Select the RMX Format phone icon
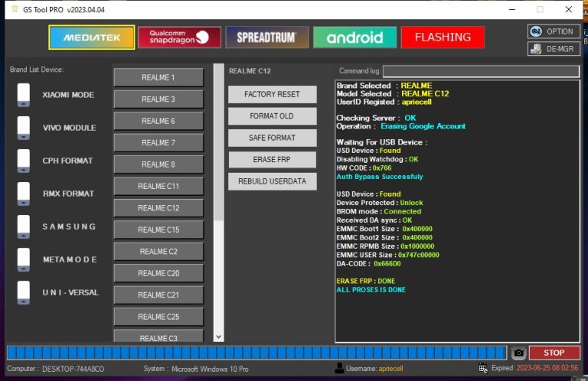Image resolution: width=588 pixels, height=381 pixels. (x=23, y=194)
